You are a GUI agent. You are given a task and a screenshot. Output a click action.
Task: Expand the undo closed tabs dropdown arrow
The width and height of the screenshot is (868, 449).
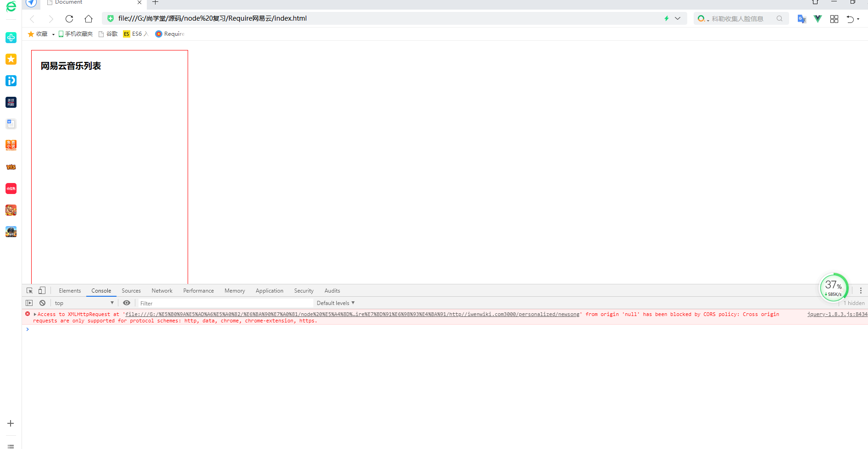(858, 19)
